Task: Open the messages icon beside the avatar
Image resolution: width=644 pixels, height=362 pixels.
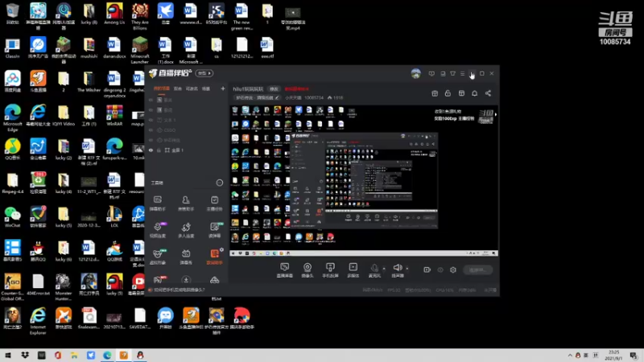Action: point(431,73)
